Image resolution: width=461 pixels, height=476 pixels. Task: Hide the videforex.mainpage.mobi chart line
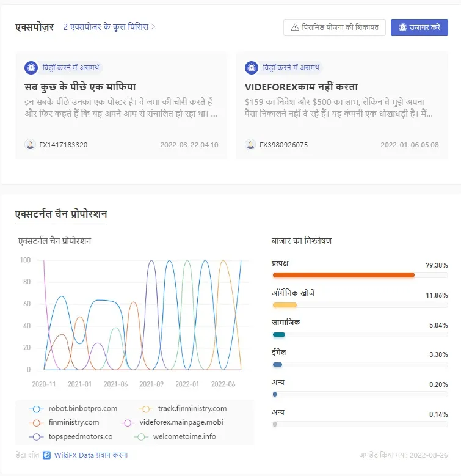(172, 423)
